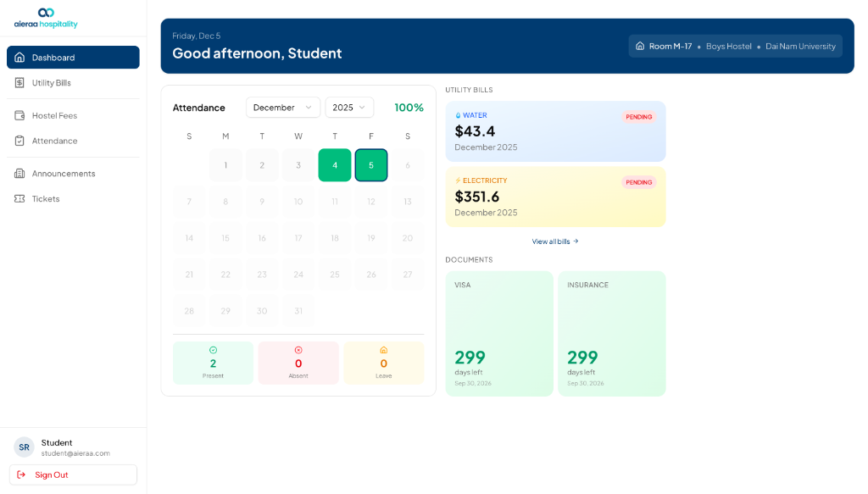Click the water droplet icon on Water bill
Viewport: 868px width, 494px height.
(x=458, y=114)
